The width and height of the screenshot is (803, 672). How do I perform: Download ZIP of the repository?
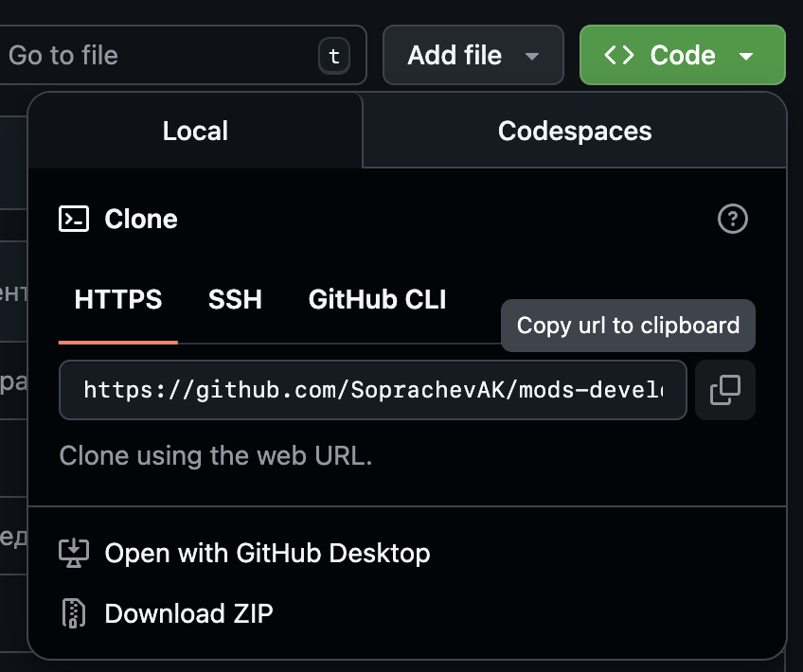tap(188, 613)
